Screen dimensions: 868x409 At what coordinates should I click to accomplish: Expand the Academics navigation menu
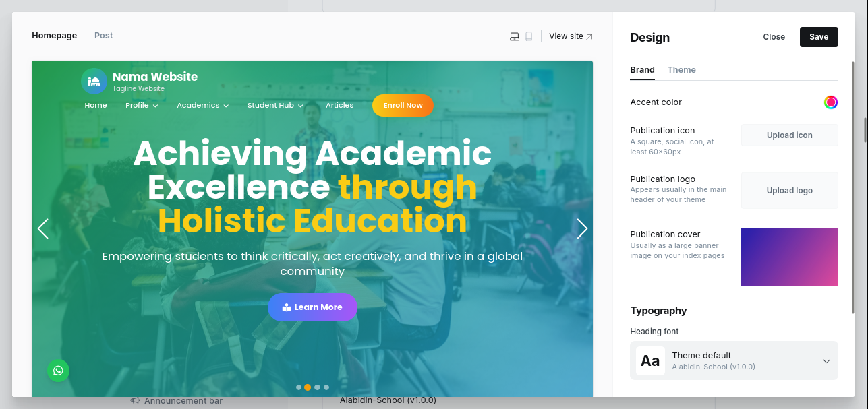(202, 105)
